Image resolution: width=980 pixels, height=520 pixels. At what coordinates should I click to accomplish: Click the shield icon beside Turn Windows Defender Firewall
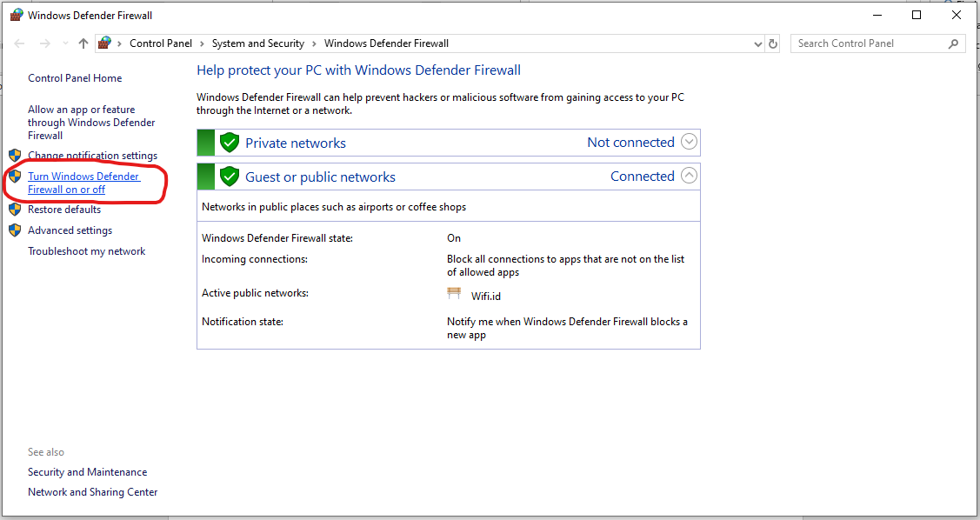tap(15, 177)
